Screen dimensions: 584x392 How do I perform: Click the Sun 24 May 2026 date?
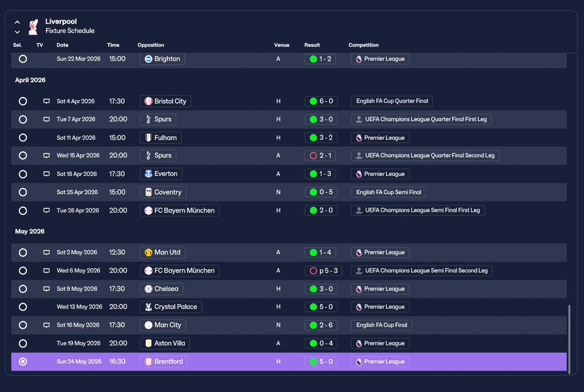(79, 361)
